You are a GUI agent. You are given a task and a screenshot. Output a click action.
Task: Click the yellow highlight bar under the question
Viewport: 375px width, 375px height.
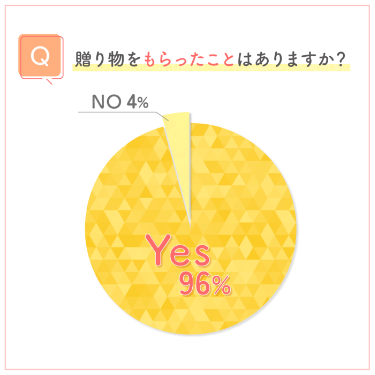click(211, 68)
